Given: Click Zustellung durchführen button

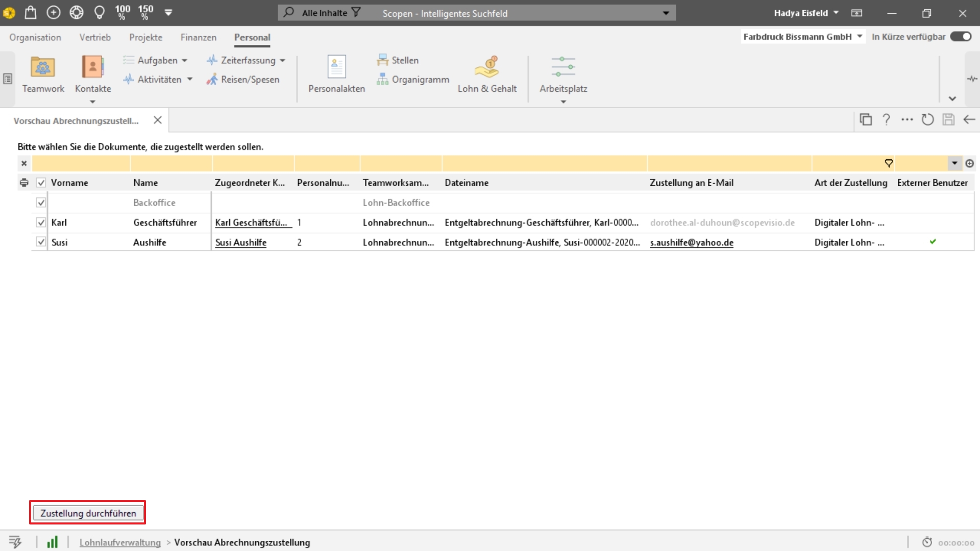Looking at the screenshot, I should coord(88,513).
